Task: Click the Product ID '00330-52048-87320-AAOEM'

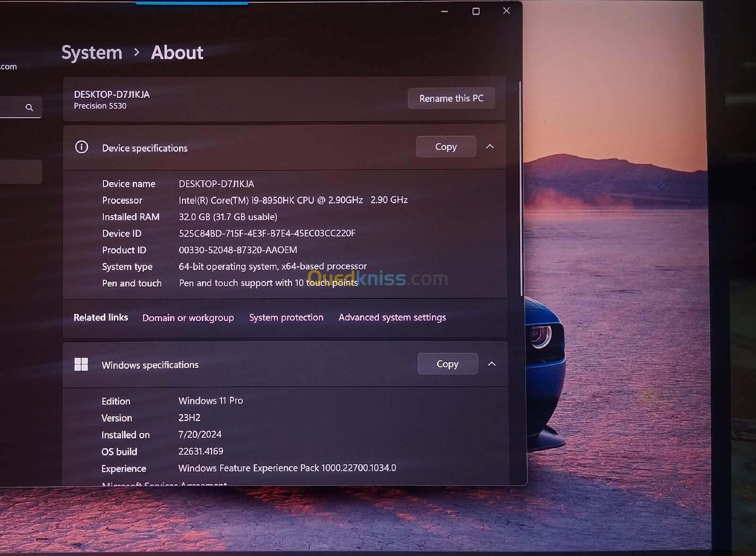Action: click(238, 250)
